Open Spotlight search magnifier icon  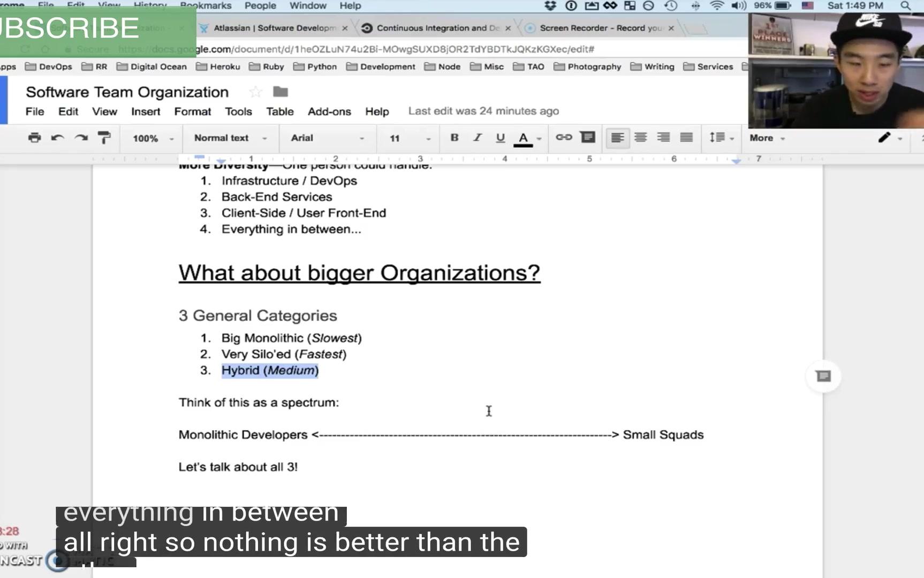click(905, 6)
